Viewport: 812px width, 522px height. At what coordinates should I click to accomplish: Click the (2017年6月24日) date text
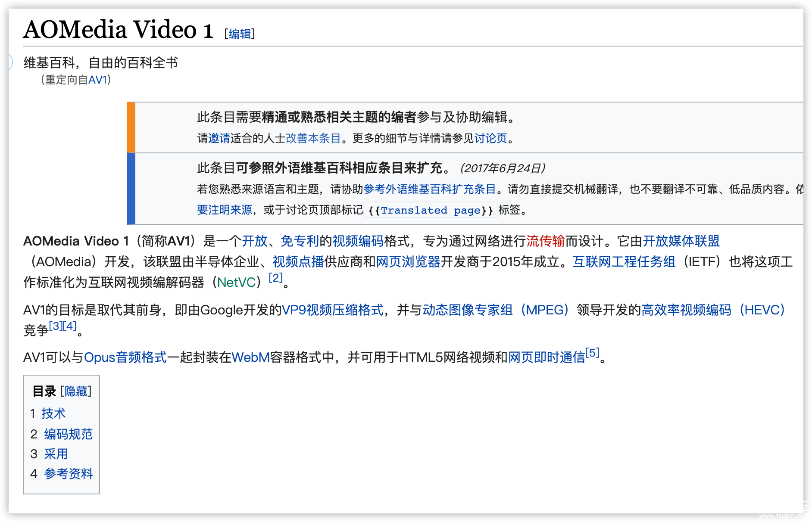[x=503, y=168]
